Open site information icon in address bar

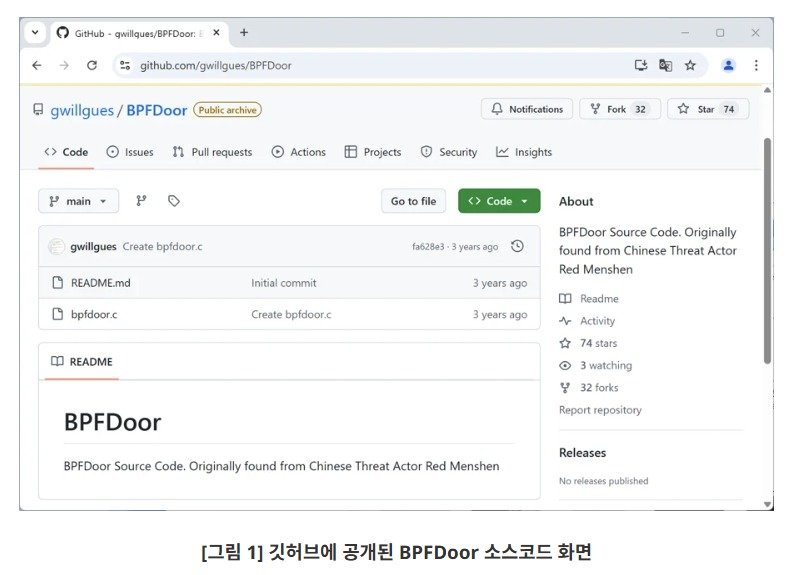pos(125,66)
